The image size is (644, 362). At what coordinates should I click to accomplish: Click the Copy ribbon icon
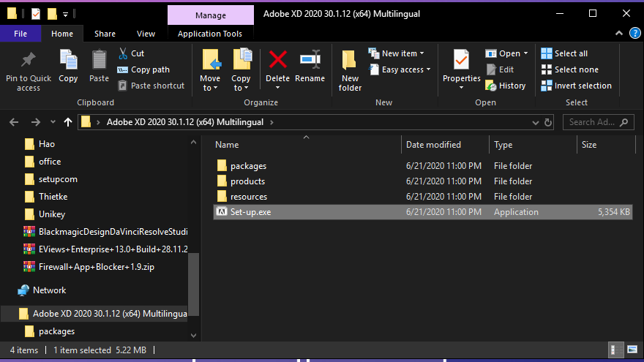point(68,66)
